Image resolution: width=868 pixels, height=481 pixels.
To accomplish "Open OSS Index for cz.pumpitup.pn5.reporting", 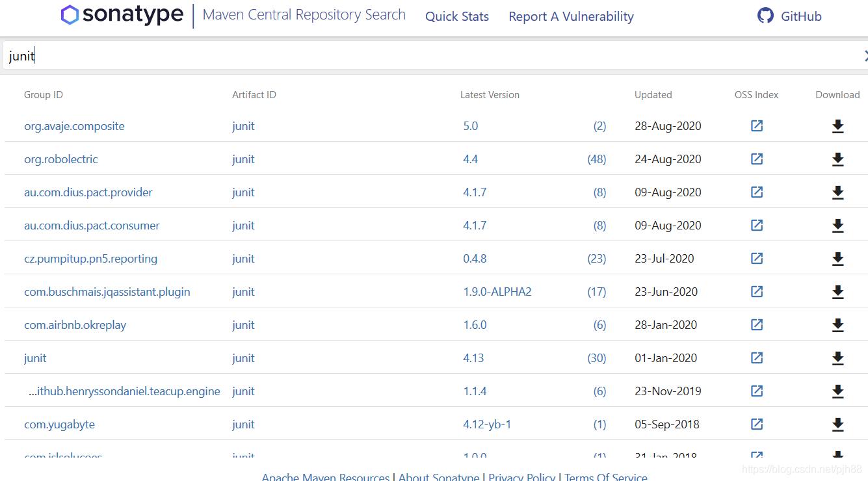I will click(757, 259).
